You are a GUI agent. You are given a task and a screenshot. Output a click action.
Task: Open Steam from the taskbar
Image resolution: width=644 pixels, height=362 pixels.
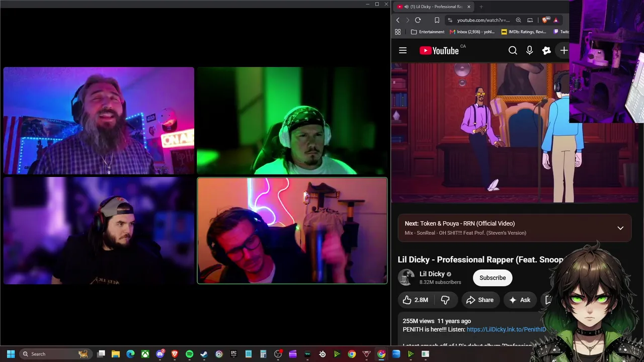pyautogui.click(x=204, y=354)
